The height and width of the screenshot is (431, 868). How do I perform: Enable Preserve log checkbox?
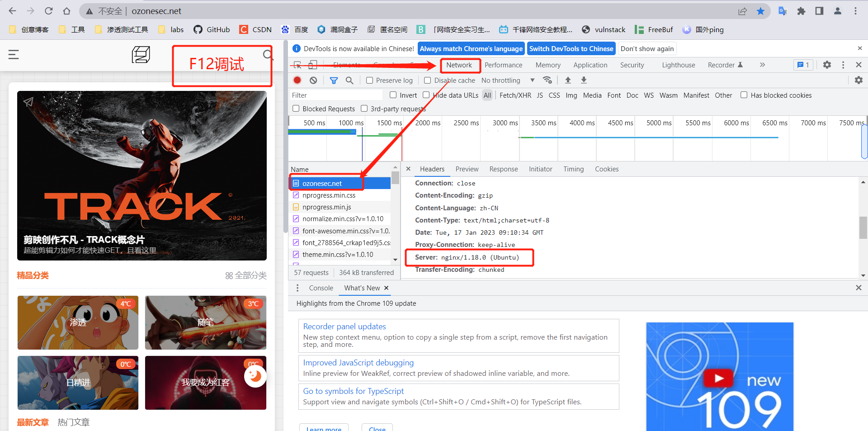tap(370, 80)
